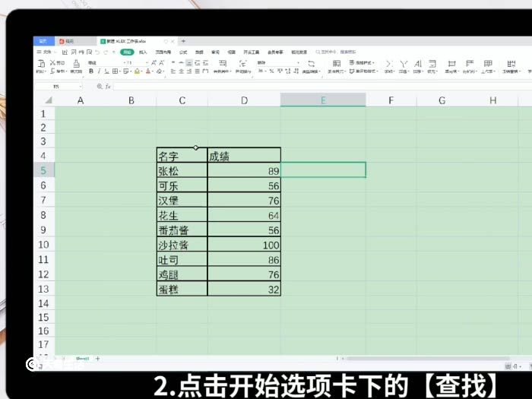Open the File (文件) menu

[47, 52]
